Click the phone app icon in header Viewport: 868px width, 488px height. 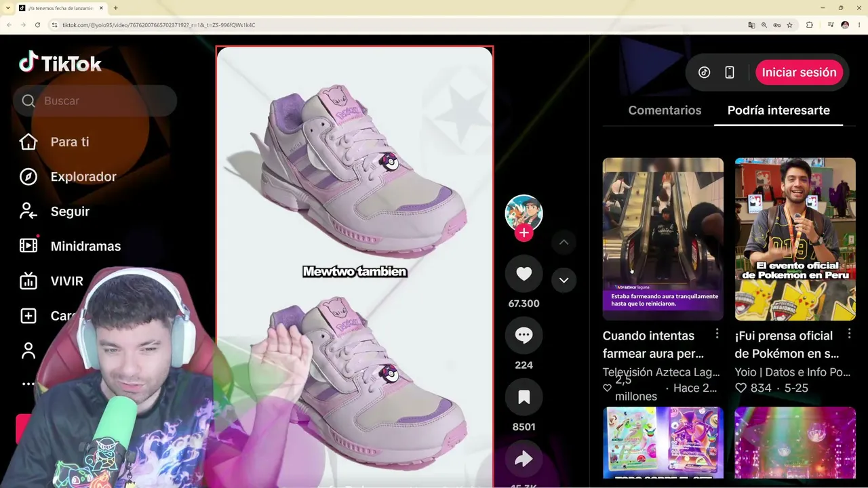[730, 73]
